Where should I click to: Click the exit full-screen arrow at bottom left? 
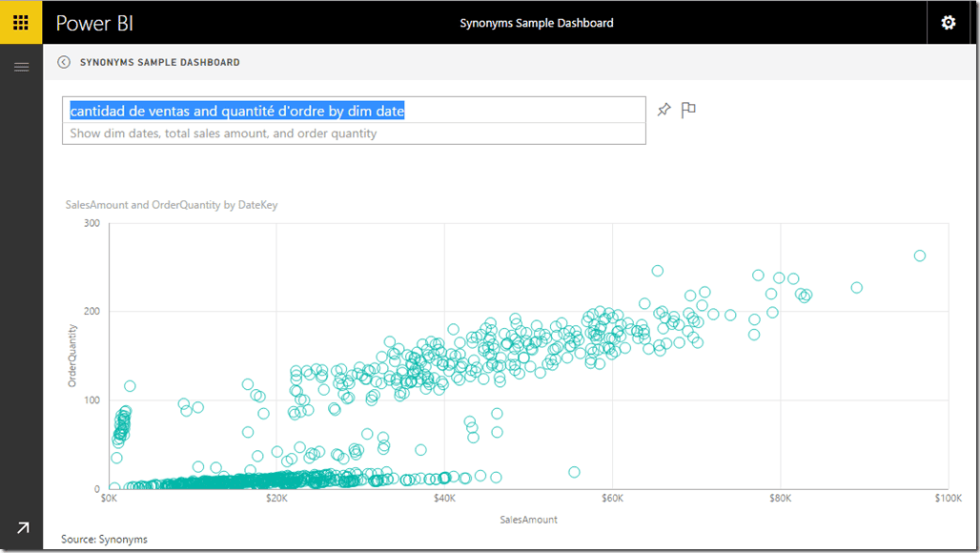[x=21, y=526]
